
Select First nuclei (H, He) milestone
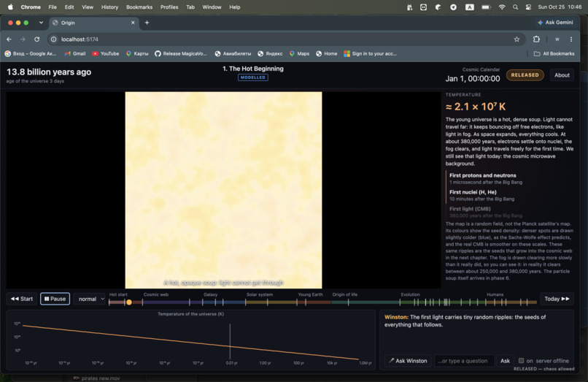[x=482, y=195]
